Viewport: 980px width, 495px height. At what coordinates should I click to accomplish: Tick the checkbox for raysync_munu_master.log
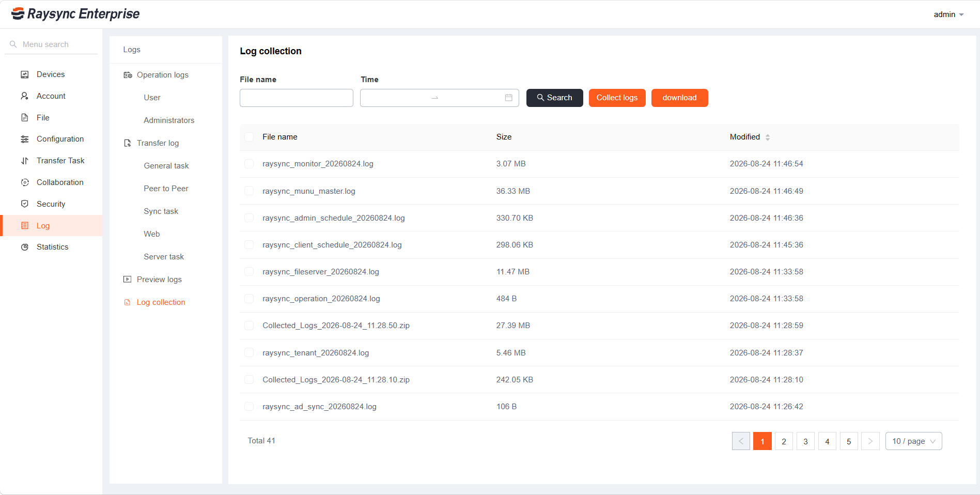(249, 191)
